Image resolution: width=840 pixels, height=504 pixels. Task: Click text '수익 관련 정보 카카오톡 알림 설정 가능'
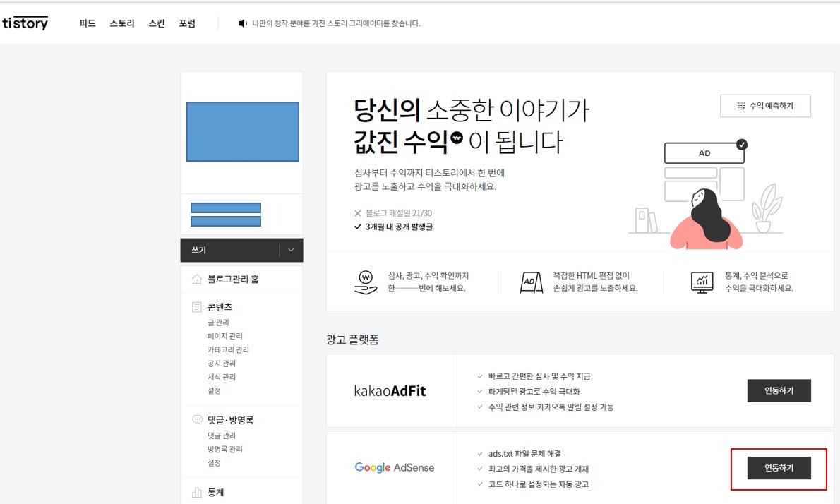[x=551, y=407]
